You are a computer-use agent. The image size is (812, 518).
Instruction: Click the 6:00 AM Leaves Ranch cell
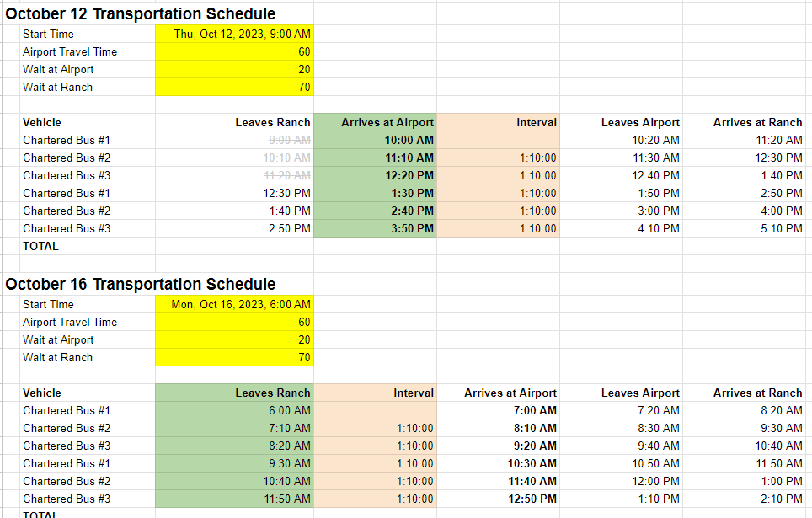235,411
